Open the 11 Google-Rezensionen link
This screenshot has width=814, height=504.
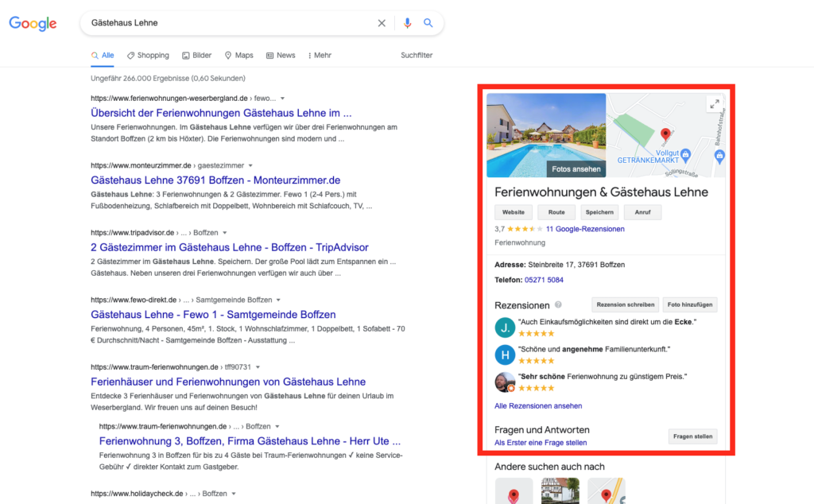point(585,229)
